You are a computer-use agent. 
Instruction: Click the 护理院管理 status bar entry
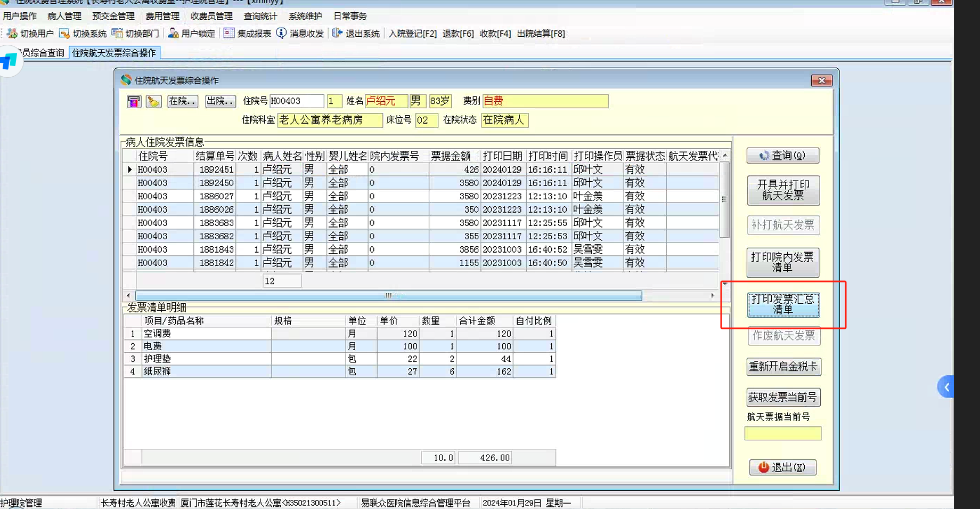click(x=21, y=503)
